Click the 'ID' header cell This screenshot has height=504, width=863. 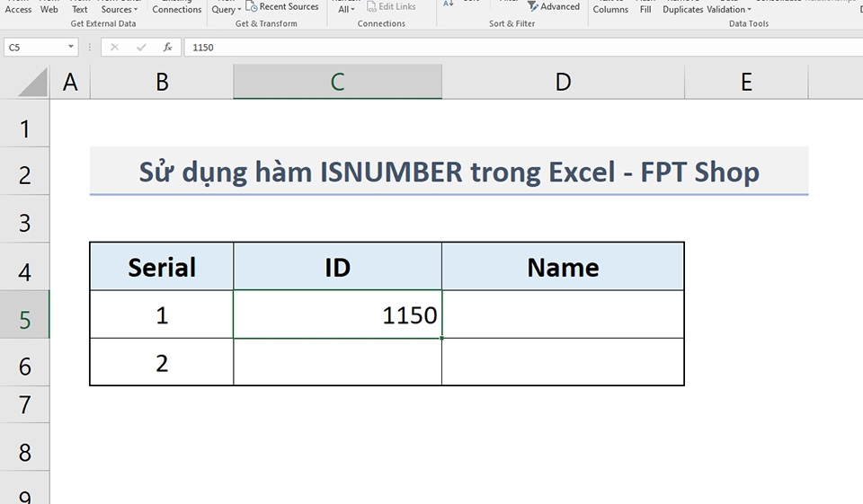[337, 266]
